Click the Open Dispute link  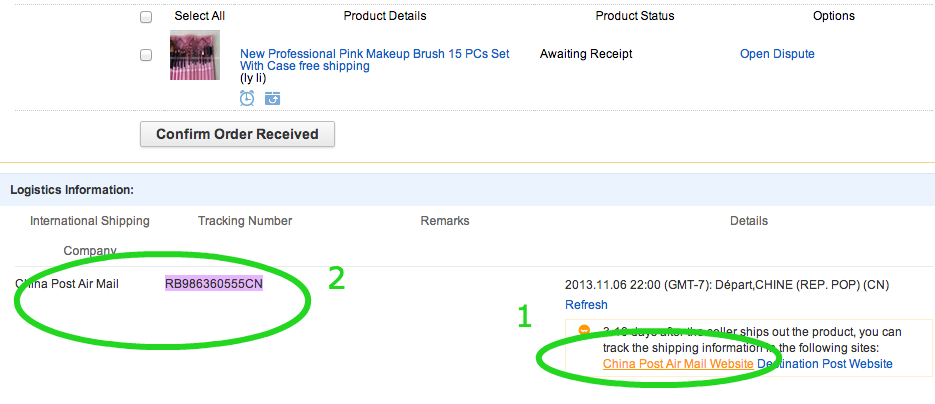[777, 54]
